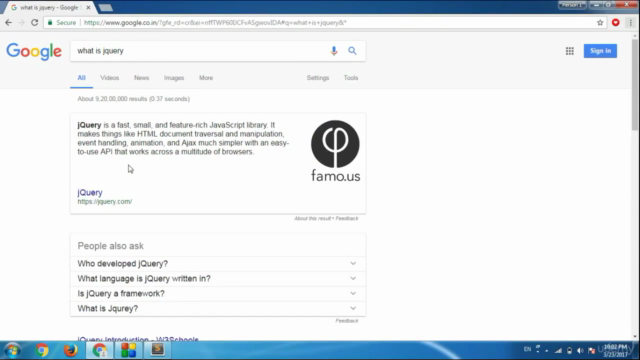Open Sublime Text from the taskbar

click(x=158, y=350)
